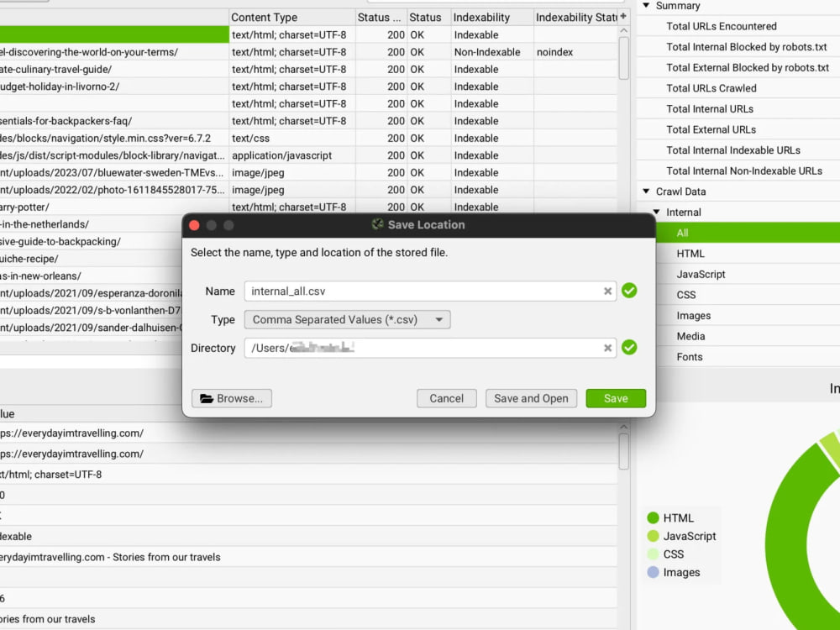Click green checkmark beside Directory field
Screen dimensions: 840x630
click(x=629, y=348)
